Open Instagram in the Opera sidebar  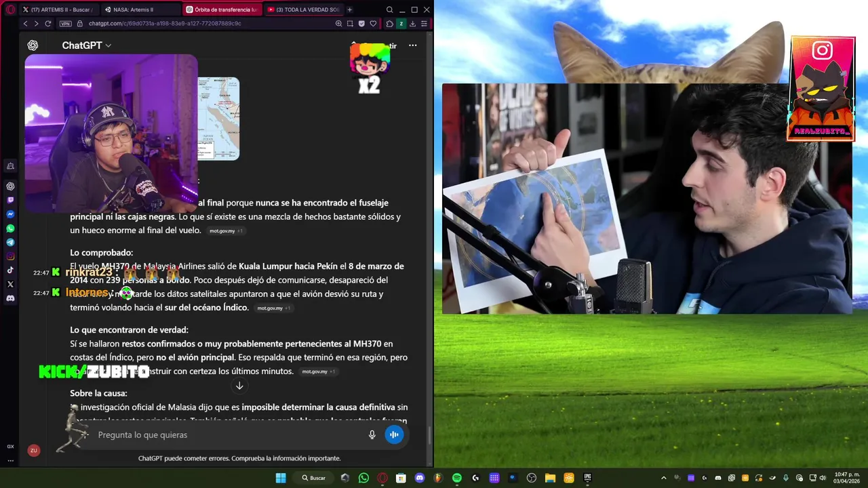click(x=10, y=256)
